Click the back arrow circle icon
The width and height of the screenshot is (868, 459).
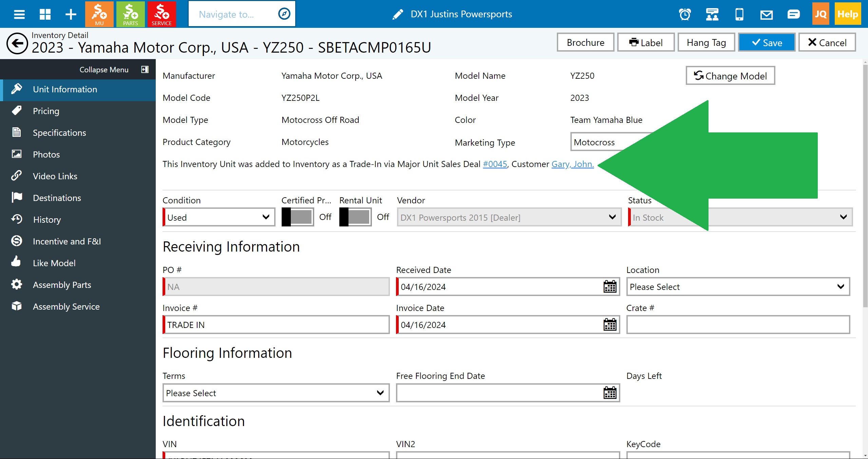(17, 43)
